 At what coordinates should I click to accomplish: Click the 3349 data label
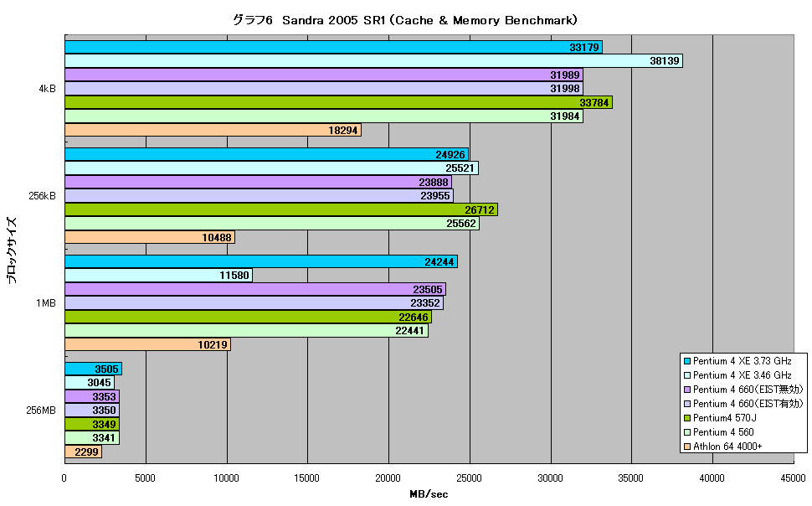104,424
